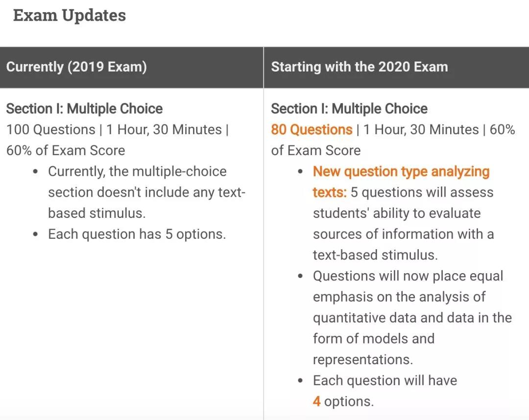Image resolution: width=529 pixels, height=420 pixels.
Task: Click the bullet dot before New question type
Action: point(300,171)
